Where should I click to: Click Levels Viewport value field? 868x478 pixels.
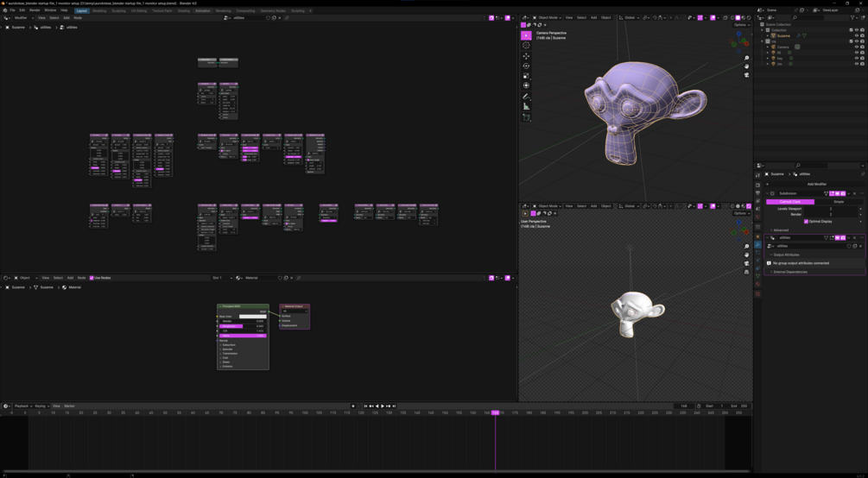click(831, 209)
